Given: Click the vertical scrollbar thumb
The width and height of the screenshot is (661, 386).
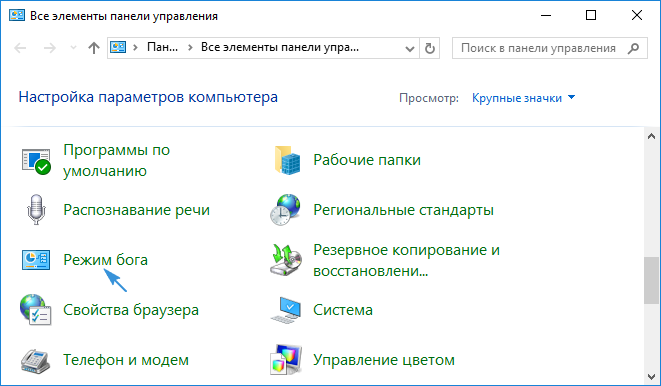Looking at the screenshot, I should [x=651, y=281].
